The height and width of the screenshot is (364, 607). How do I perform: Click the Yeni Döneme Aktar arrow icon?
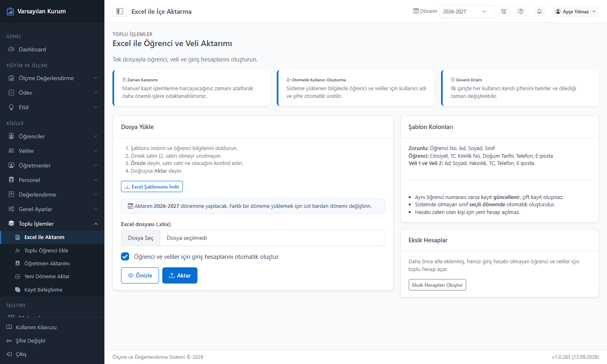tap(17, 277)
